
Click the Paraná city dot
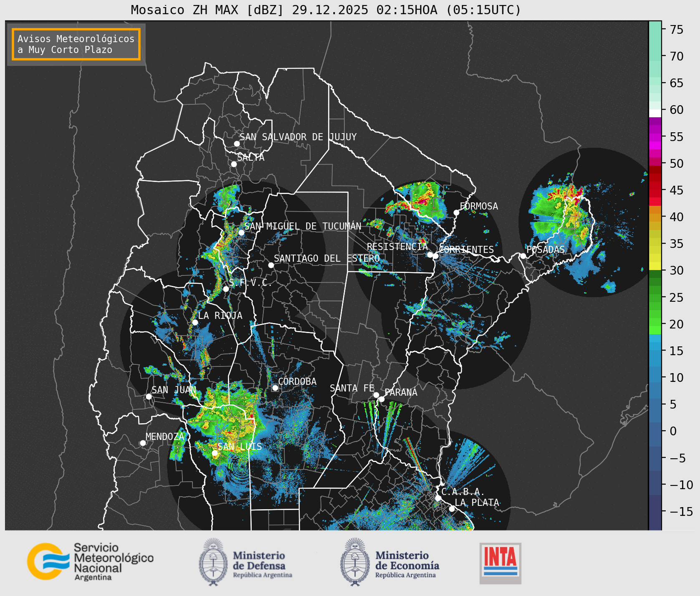[x=382, y=399]
